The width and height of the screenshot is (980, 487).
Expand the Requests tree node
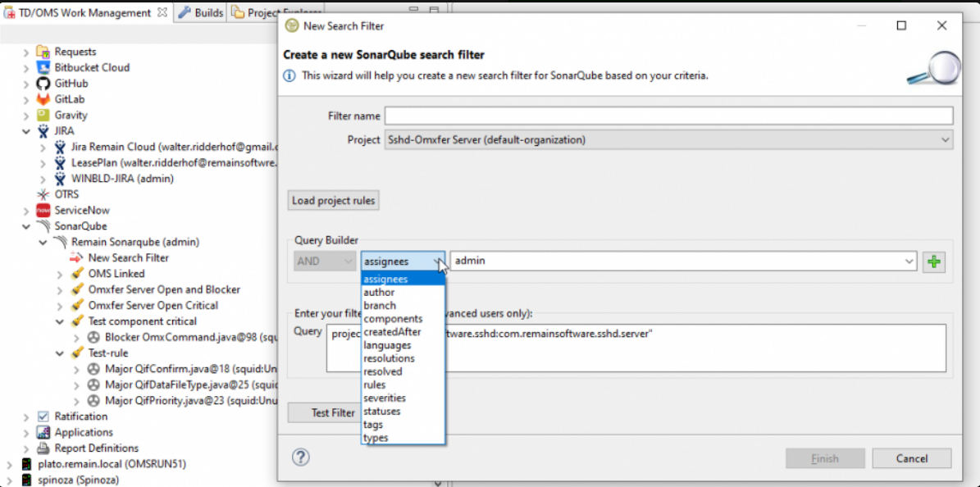[26, 52]
